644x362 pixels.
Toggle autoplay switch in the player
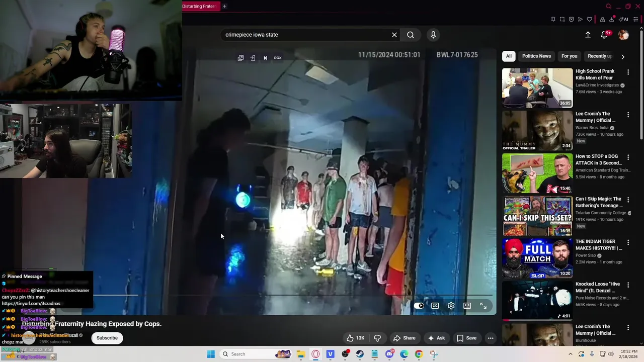pyautogui.click(x=419, y=306)
